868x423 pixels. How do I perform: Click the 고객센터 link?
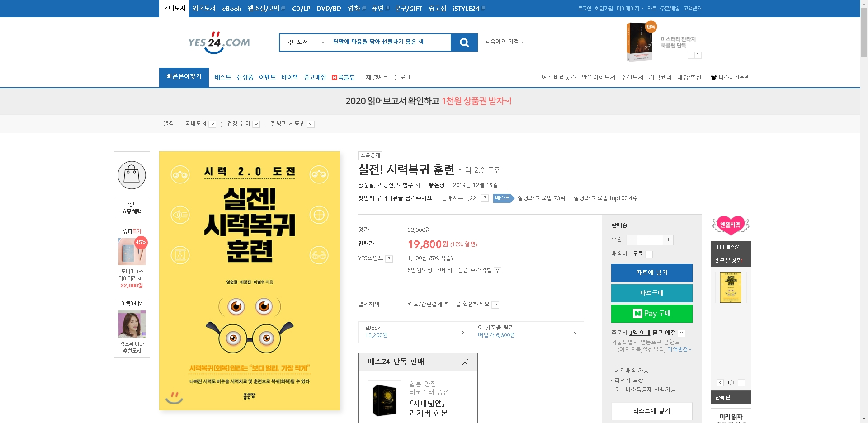693,9
